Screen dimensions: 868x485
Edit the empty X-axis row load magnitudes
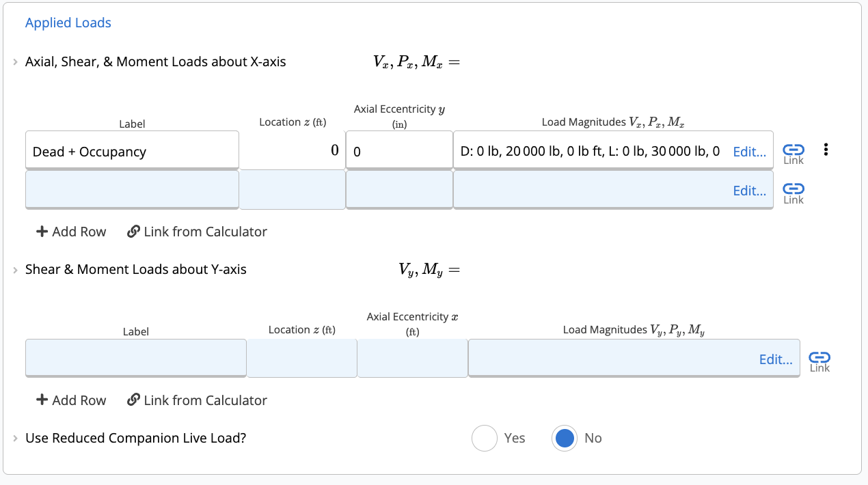coord(749,191)
